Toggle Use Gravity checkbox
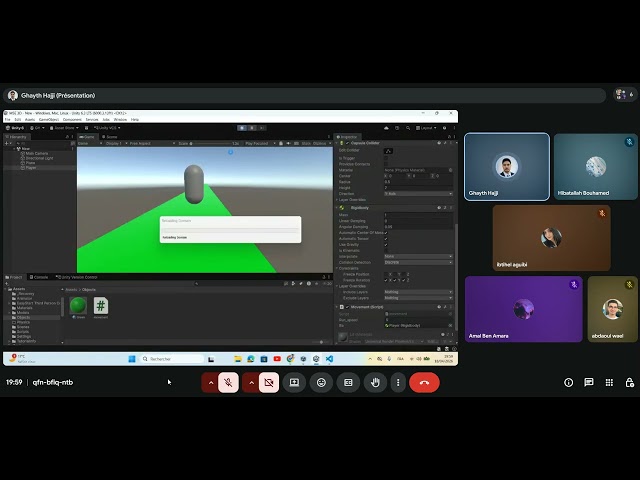640x480 pixels. pyautogui.click(x=386, y=244)
